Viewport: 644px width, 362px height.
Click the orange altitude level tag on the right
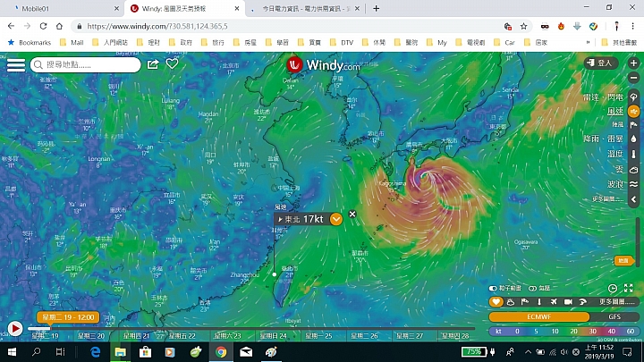[624, 261]
